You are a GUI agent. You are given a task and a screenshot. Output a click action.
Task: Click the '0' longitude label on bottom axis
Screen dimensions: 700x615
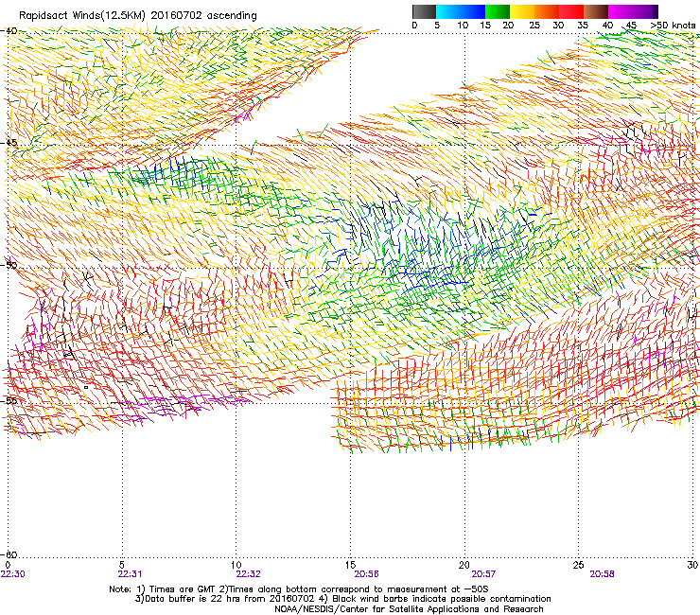click(8, 565)
